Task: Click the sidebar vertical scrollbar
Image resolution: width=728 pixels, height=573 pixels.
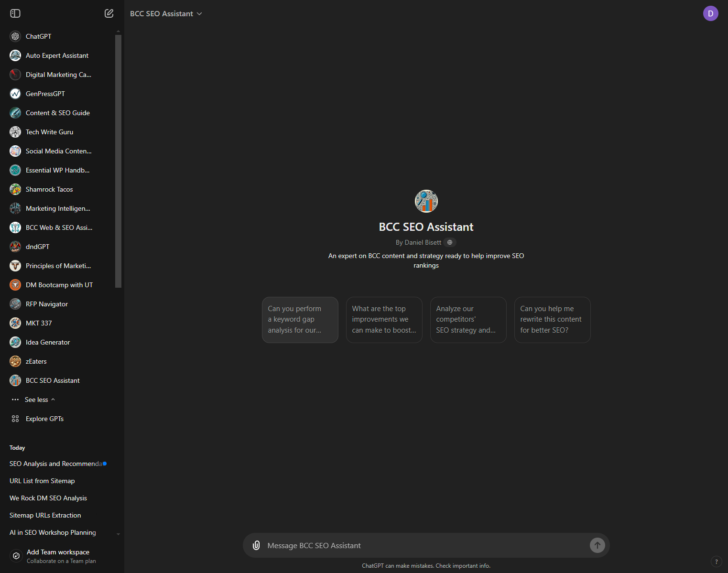Action: point(118,161)
